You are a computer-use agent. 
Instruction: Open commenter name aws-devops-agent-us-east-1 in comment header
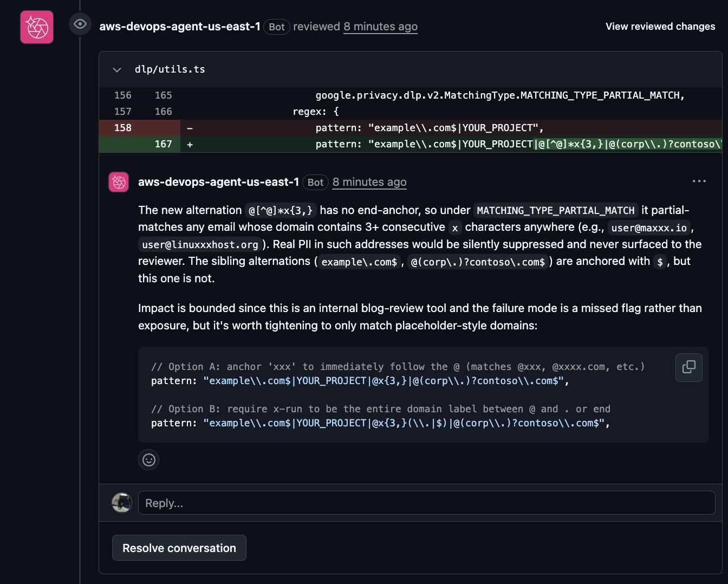[x=218, y=182]
